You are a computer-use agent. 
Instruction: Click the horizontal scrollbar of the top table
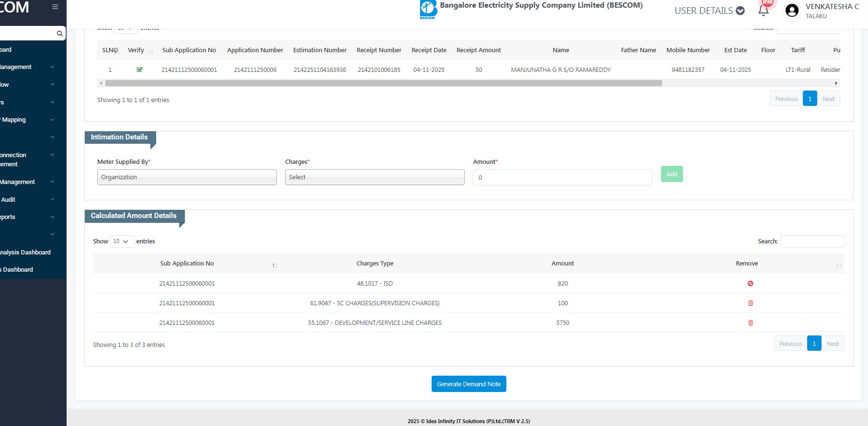[x=383, y=83]
